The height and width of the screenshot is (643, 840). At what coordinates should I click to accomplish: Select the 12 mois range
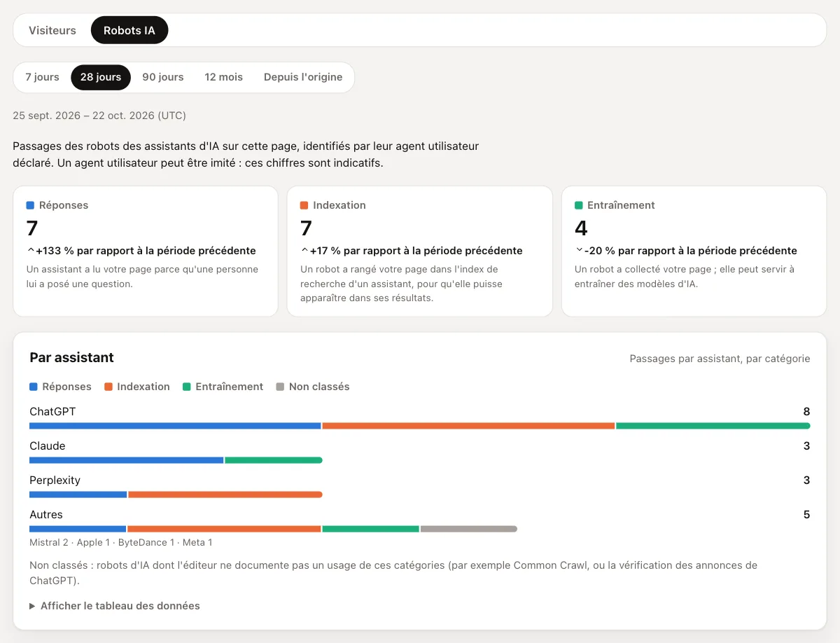tap(224, 77)
